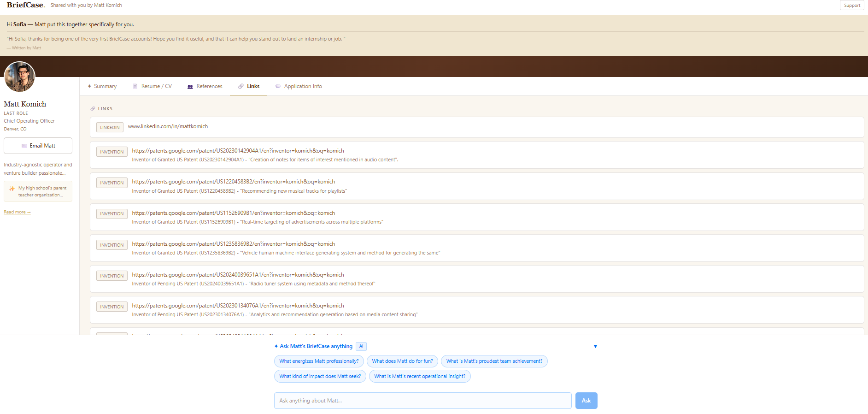
Task: Click speech bubble icon on Application Info
Action: click(x=278, y=86)
